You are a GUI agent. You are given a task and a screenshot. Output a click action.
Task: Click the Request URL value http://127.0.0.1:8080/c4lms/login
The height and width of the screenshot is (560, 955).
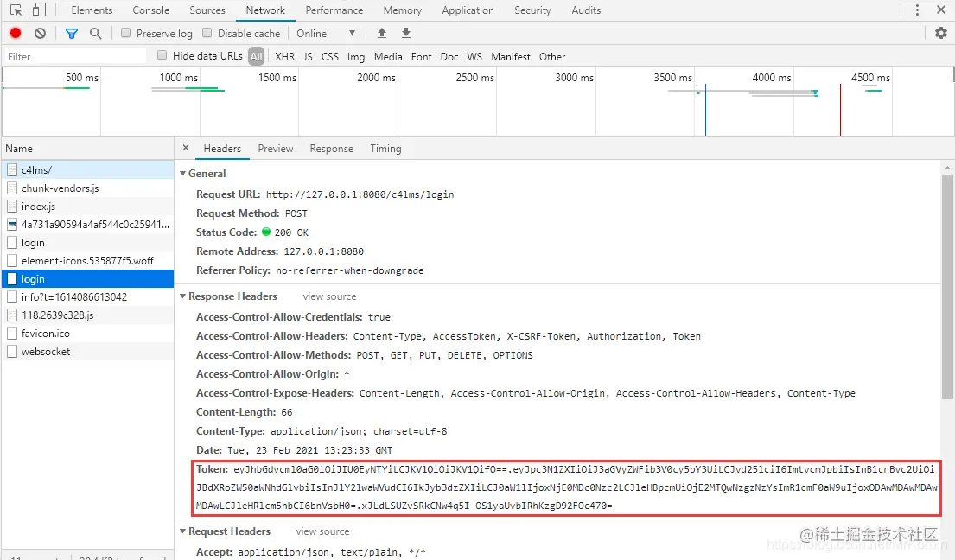point(360,194)
